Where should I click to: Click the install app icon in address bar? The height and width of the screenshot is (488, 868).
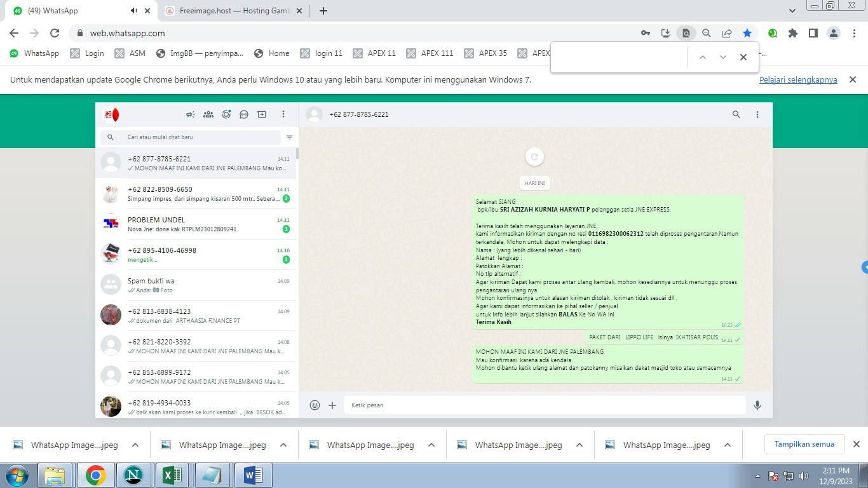(666, 33)
